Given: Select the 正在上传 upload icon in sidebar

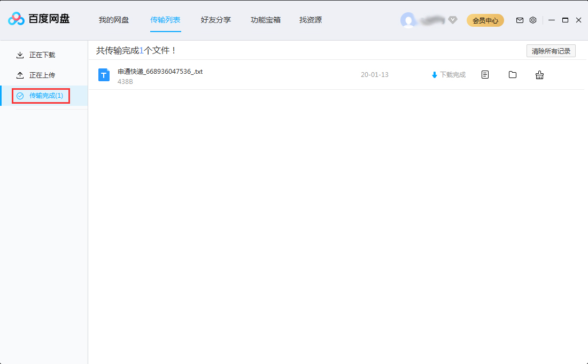Looking at the screenshot, I should pyautogui.click(x=19, y=75).
